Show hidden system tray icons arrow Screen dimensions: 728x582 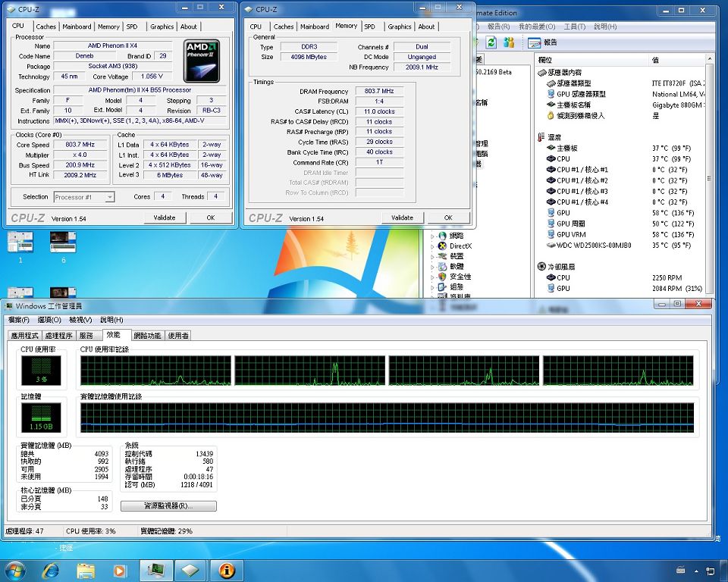pos(696,571)
